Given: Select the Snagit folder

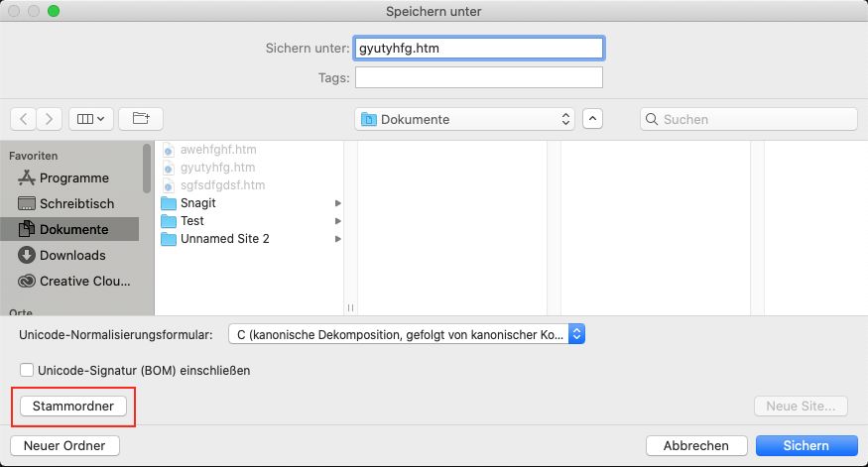Looking at the screenshot, I should (197, 203).
